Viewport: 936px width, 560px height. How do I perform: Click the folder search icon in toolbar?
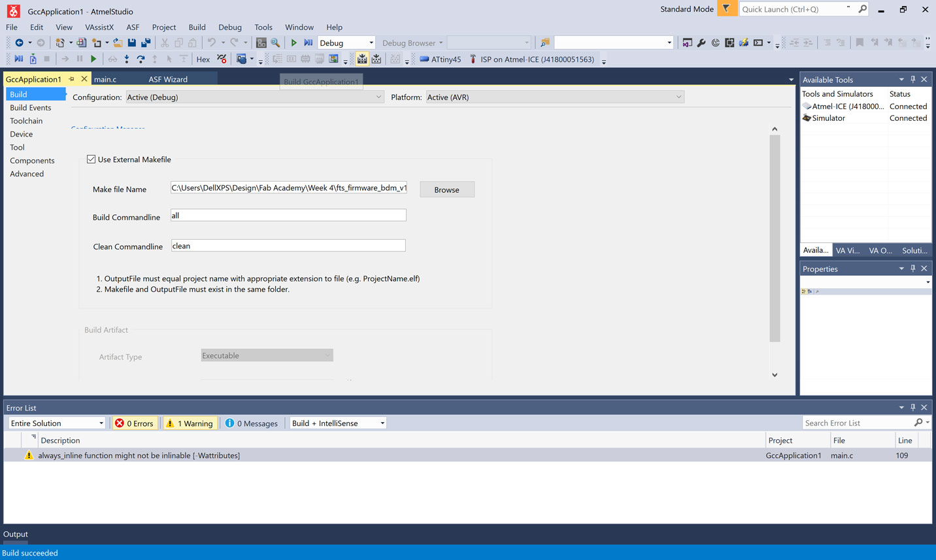click(544, 42)
